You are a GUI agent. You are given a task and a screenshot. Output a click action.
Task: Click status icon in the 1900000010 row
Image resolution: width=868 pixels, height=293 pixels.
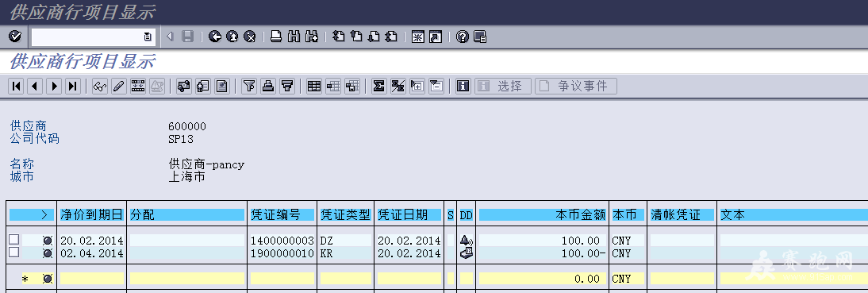click(x=48, y=253)
